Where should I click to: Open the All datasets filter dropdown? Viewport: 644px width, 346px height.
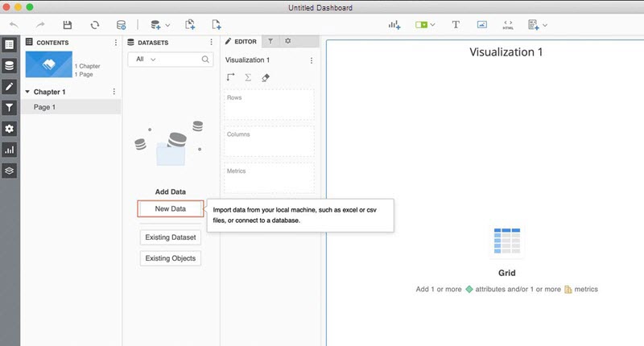pos(146,60)
